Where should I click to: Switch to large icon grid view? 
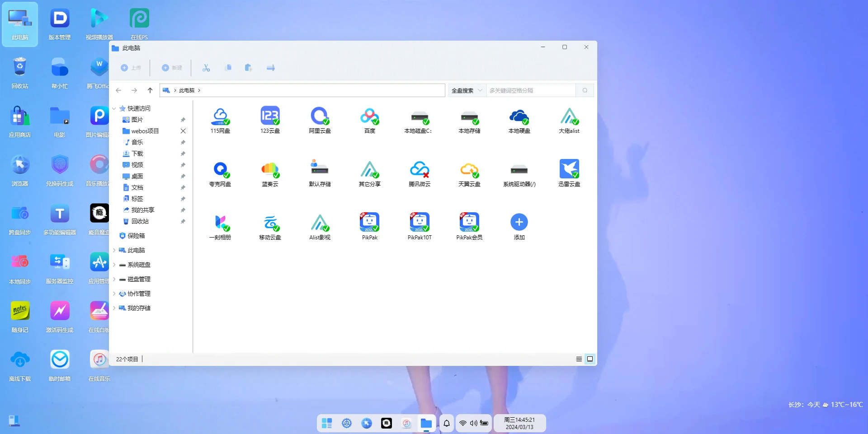coord(590,359)
